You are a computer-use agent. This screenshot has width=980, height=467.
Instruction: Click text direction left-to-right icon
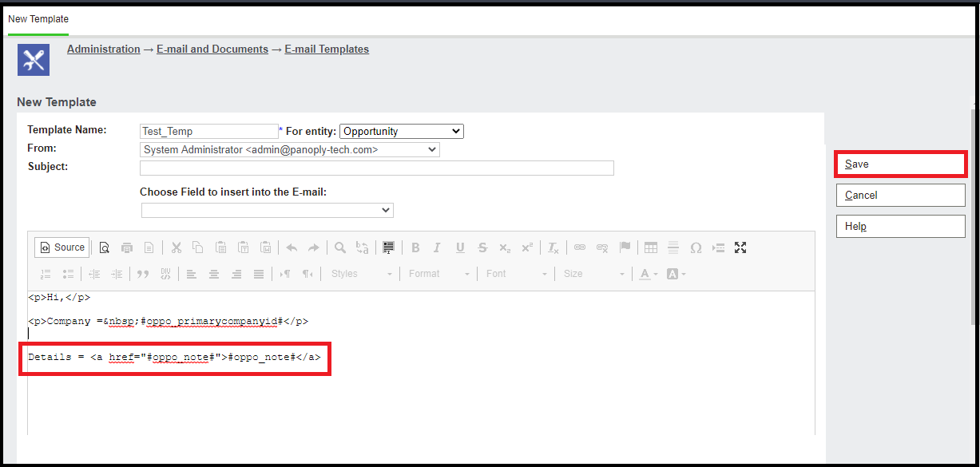coord(285,274)
